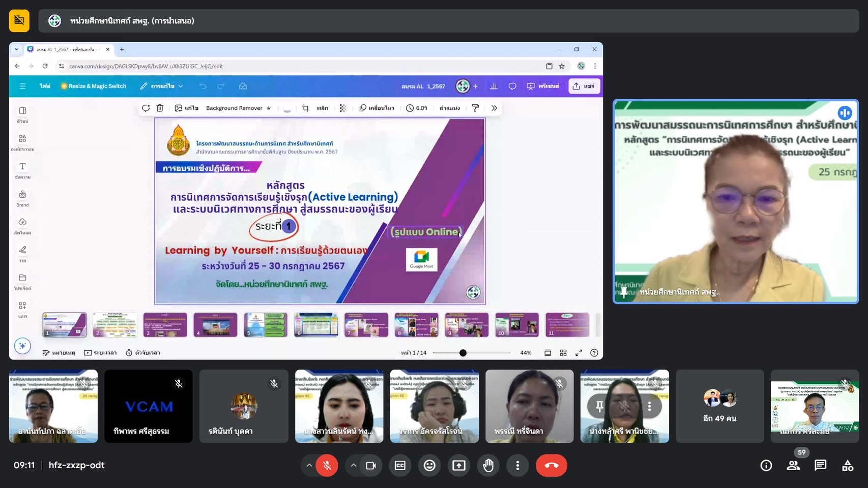Expand video settings arrow beside camera
Image resolution: width=868 pixels, height=488 pixels.
coord(353,465)
